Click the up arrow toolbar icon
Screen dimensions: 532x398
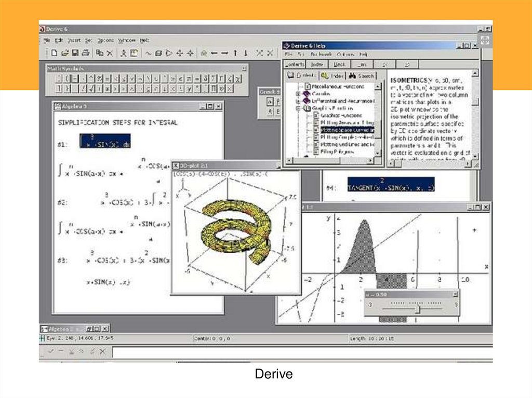[x=235, y=53]
